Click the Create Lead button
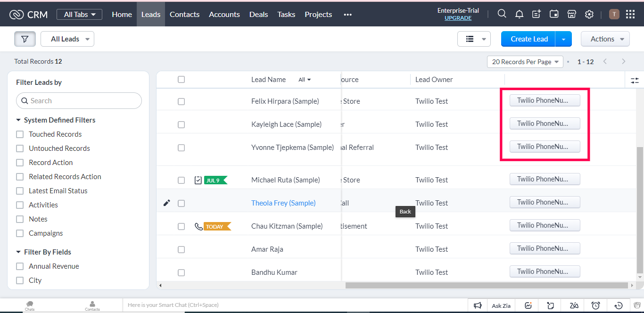 tap(528, 39)
